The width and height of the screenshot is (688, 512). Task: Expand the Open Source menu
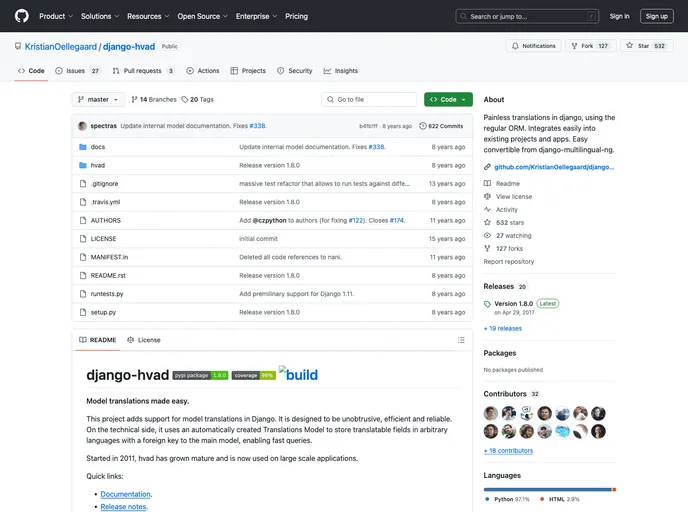pos(202,16)
